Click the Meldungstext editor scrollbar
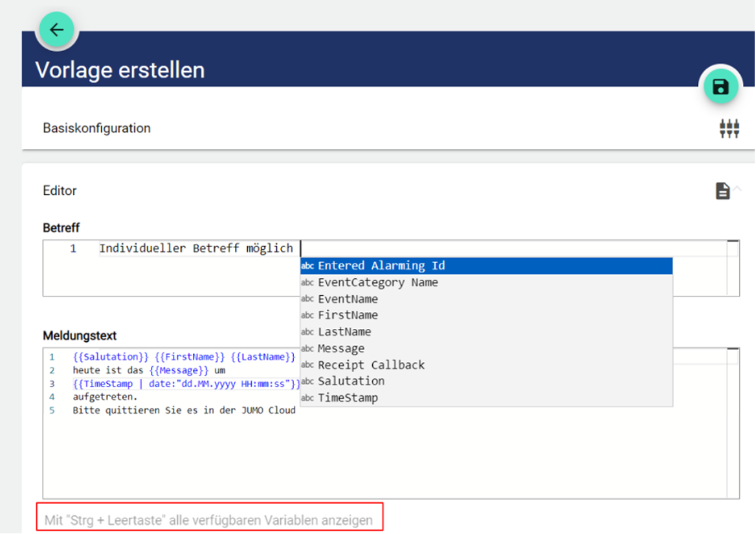 [733, 422]
